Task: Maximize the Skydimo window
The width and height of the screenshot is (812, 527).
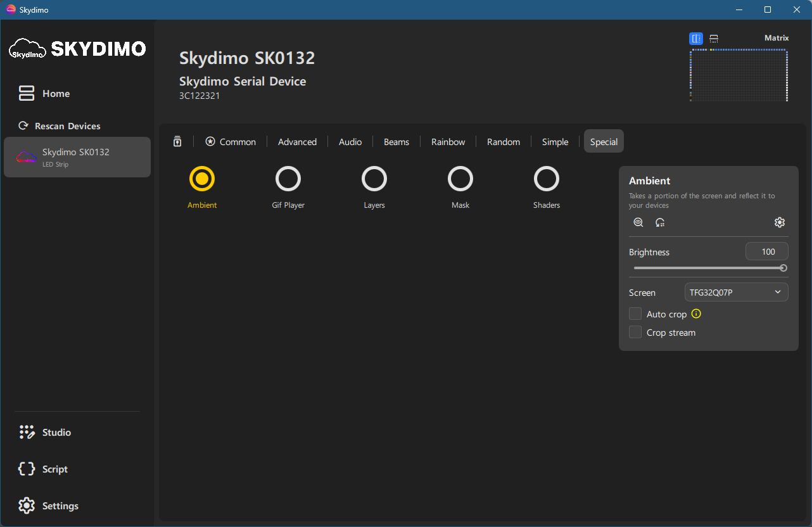Action: click(x=768, y=10)
